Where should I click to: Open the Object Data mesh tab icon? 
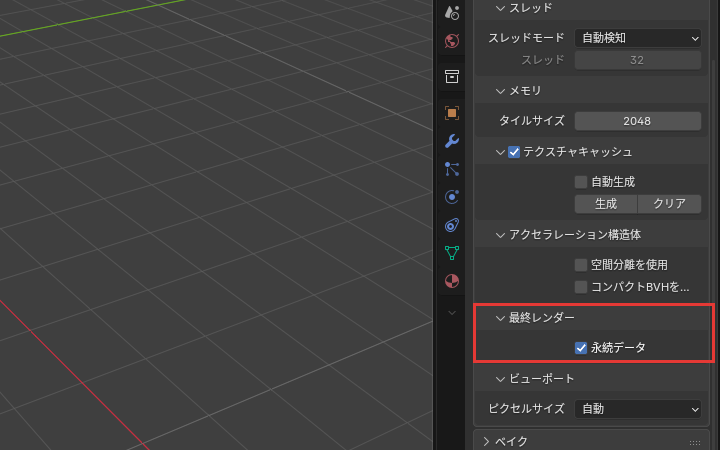click(x=452, y=253)
